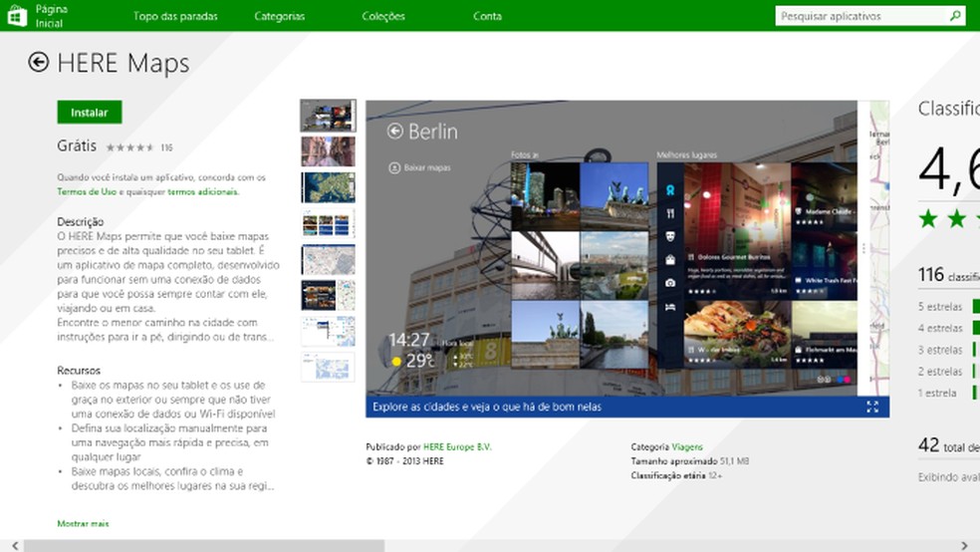This screenshot has width=980, height=552.
Task: Click the Descrição heading
Action: pyautogui.click(x=80, y=222)
